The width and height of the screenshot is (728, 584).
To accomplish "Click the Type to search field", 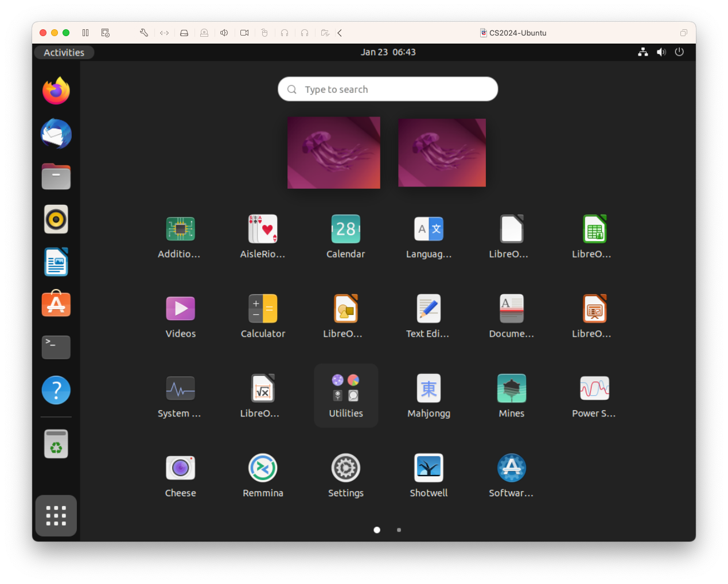I will point(388,89).
